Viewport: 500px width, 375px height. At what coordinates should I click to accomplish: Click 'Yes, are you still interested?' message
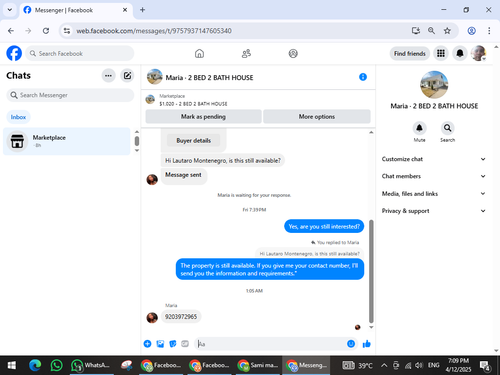tap(324, 226)
